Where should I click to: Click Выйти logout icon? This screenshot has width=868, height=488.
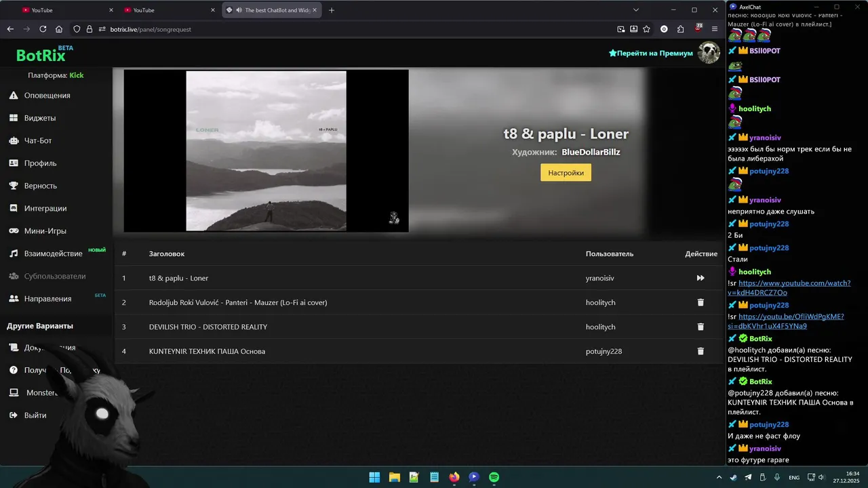pyautogui.click(x=14, y=415)
